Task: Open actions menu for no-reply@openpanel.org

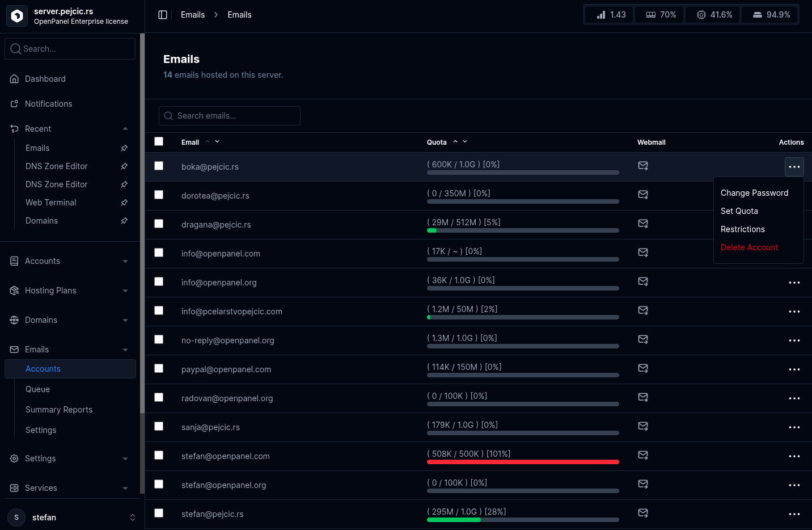Action: (x=794, y=340)
